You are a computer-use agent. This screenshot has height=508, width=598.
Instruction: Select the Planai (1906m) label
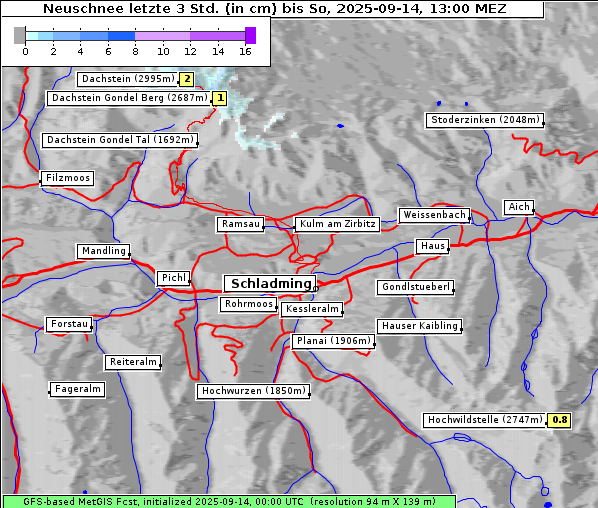pyautogui.click(x=334, y=341)
